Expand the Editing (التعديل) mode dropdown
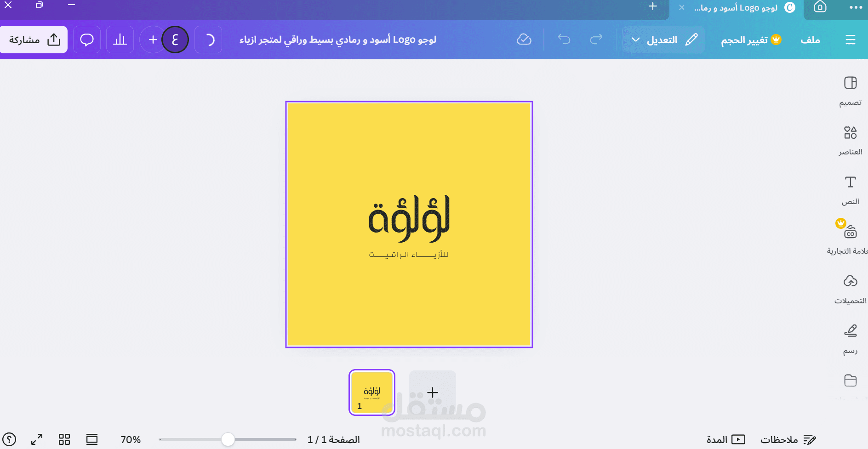868x449 pixels. pyautogui.click(x=664, y=40)
